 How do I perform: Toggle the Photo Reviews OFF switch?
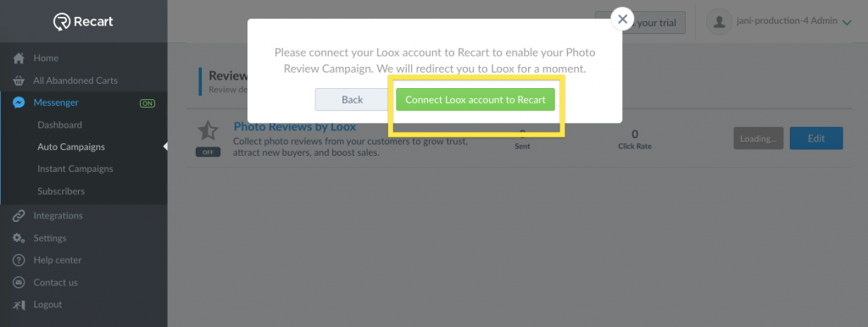[208, 152]
